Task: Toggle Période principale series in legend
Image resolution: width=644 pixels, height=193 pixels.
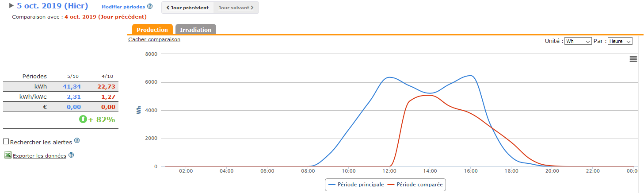Action: click(x=356, y=184)
